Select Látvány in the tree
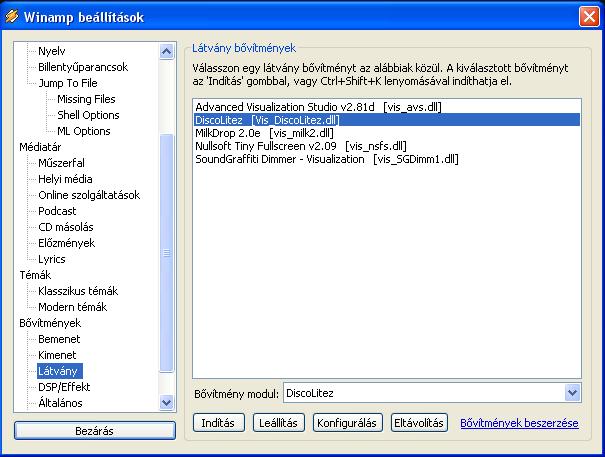Image resolution: width=605 pixels, height=457 pixels. tap(60, 371)
